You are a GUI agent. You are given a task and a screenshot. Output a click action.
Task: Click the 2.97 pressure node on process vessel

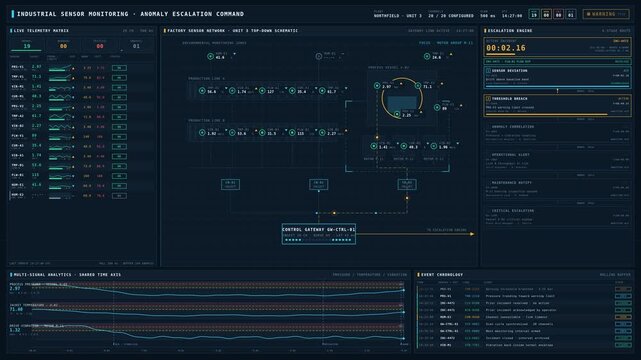click(x=377, y=86)
